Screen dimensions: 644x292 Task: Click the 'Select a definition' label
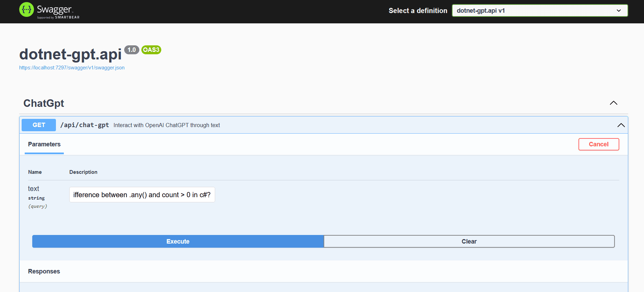418,11
